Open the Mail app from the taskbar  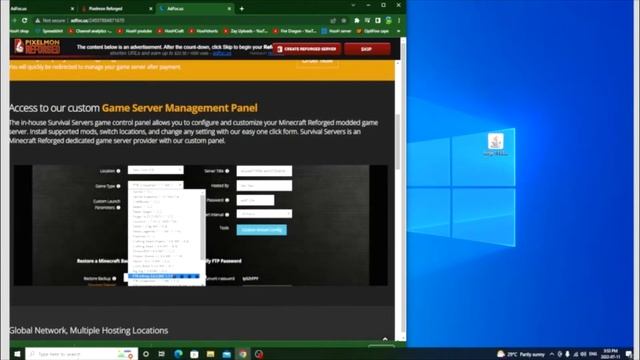click(227, 354)
